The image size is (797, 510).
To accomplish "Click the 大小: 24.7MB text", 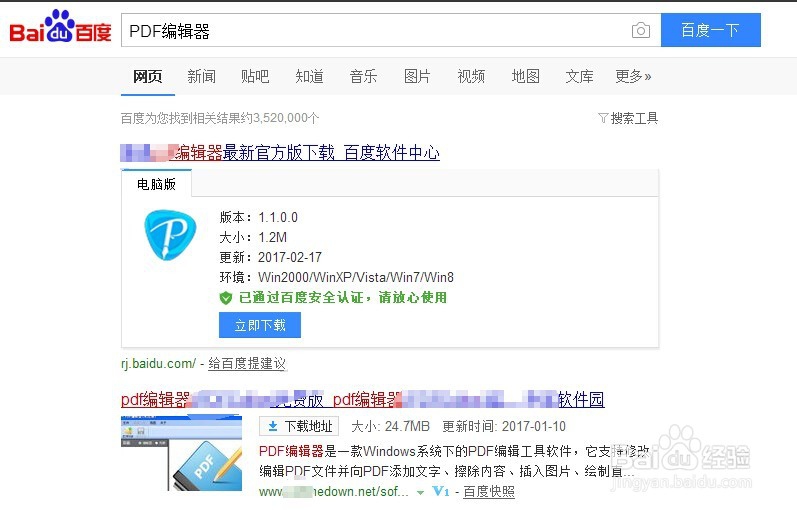I will (x=390, y=427).
